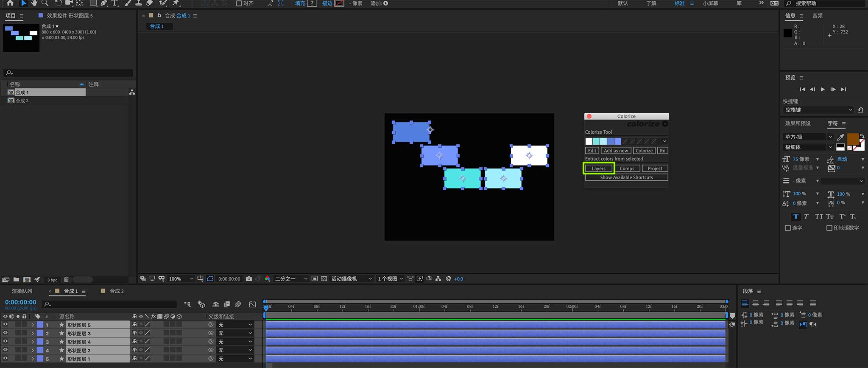Open the 二分之一 resolution dropdown

click(x=291, y=279)
